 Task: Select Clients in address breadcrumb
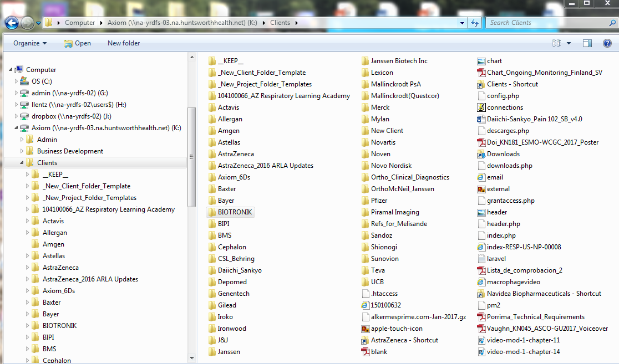[280, 23]
